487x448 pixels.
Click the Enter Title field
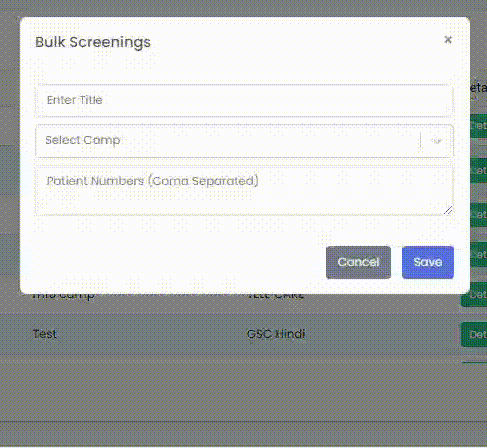244,100
